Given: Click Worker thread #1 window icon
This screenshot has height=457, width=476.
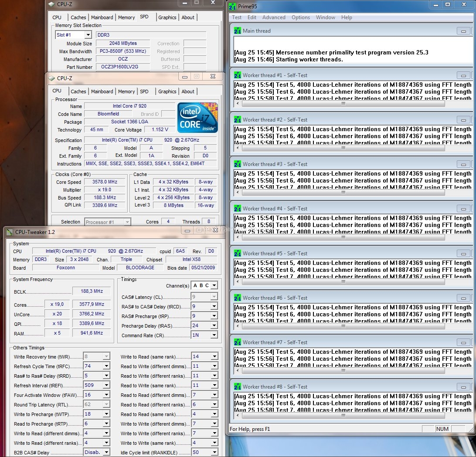Looking at the screenshot, I should click(x=238, y=75).
